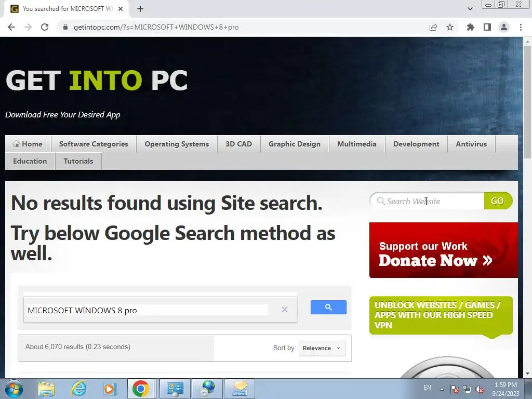This screenshot has width=532, height=399.
Task: Click the Support our Work Donate Now banner
Action: tap(444, 250)
